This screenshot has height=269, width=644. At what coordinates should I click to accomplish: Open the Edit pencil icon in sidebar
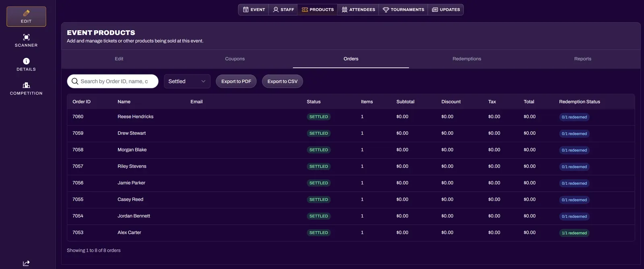tap(26, 13)
